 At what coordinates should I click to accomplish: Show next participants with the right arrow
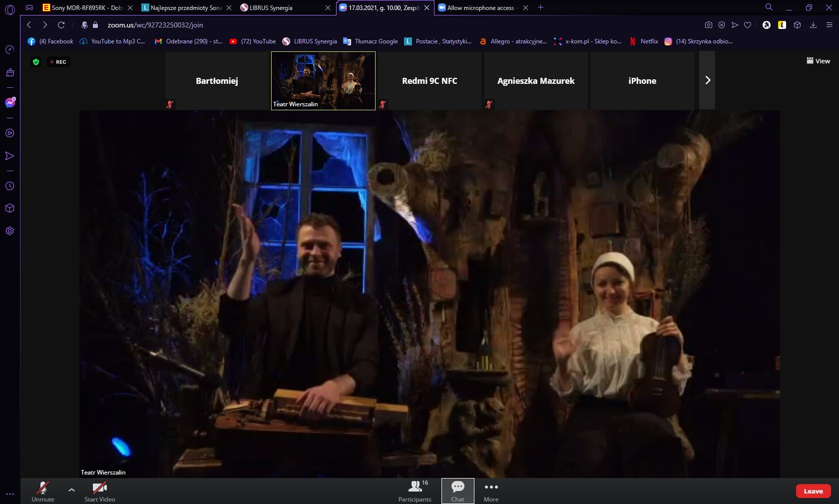click(707, 80)
